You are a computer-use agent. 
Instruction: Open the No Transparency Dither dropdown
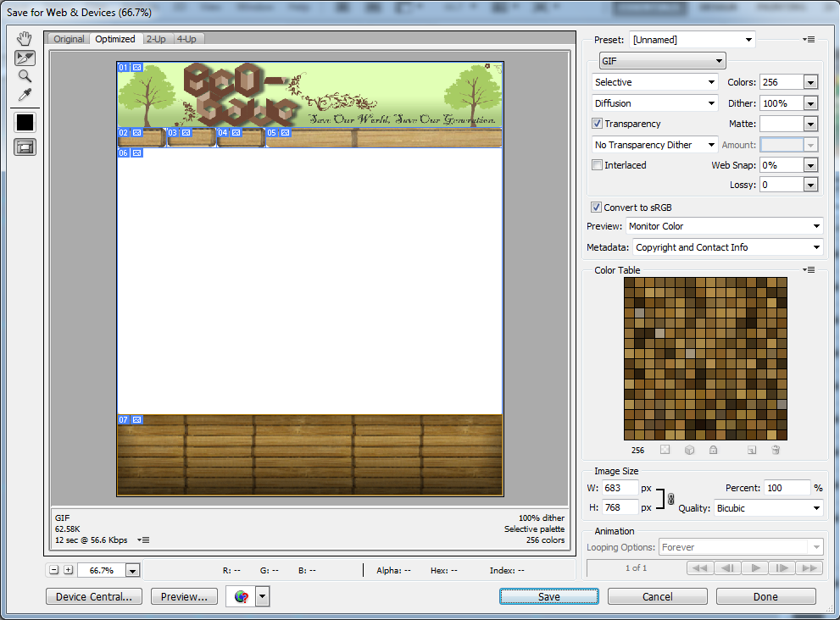[654, 145]
